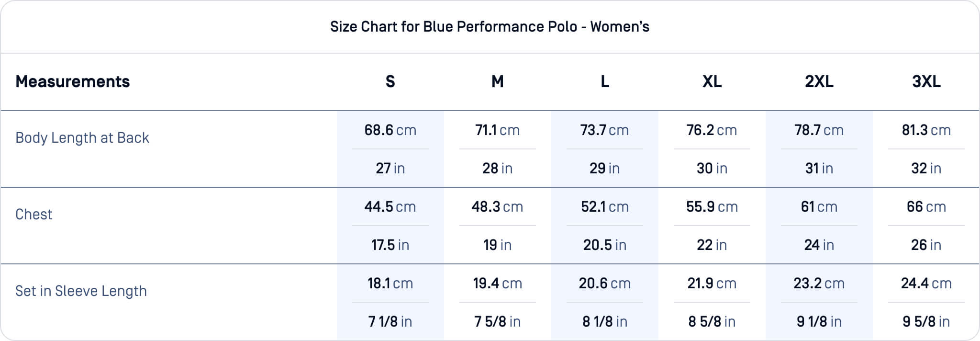
Task: Click the Set in Sleeve Length label
Action: coord(81,291)
